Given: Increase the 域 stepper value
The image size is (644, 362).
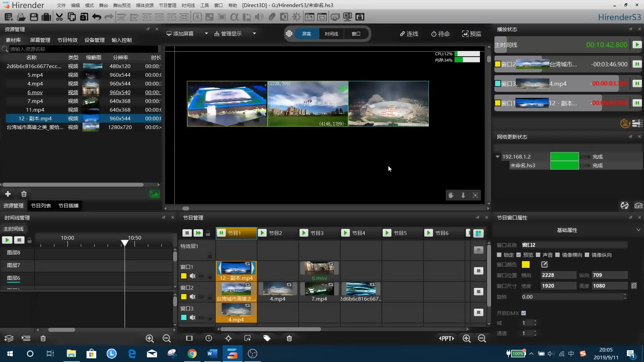Looking at the screenshot, I should (x=535, y=321).
